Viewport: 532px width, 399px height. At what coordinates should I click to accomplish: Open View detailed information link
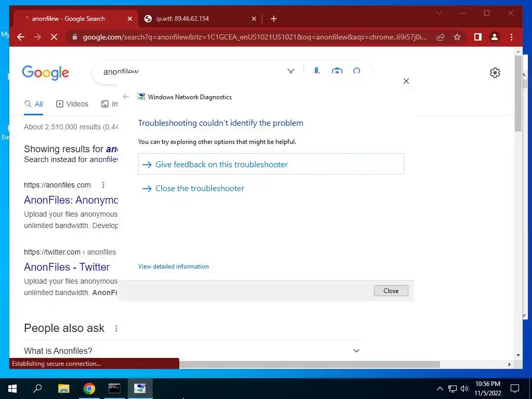pyautogui.click(x=174, y=267)
